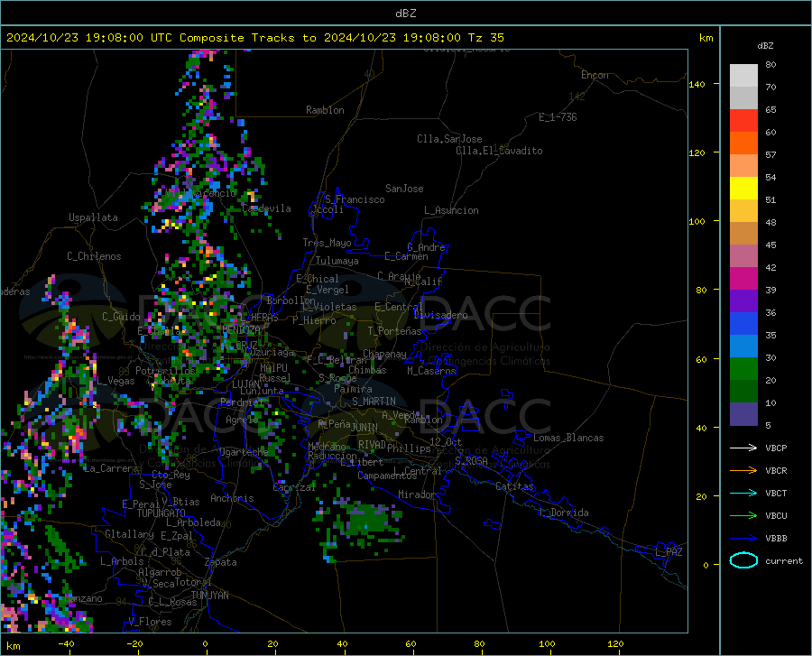Click the amber 51 dBZ swatch
The image size is (812, 656).
pos(743,211)
